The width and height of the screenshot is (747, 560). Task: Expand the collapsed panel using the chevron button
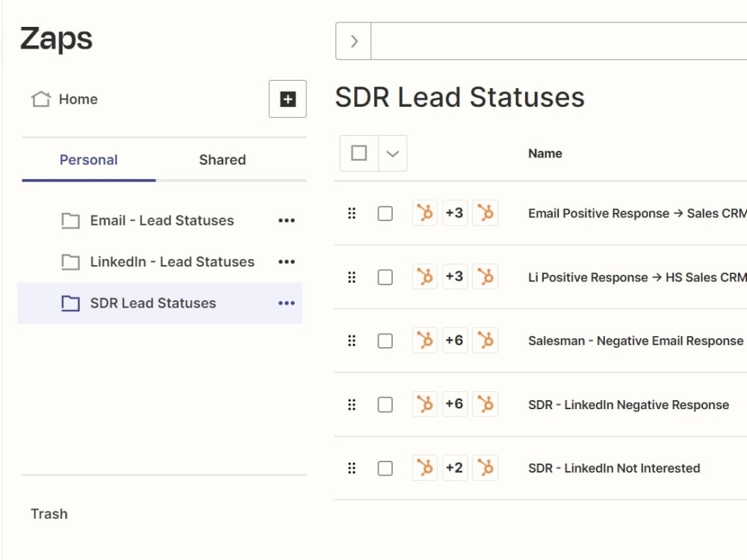click(353, 41)
